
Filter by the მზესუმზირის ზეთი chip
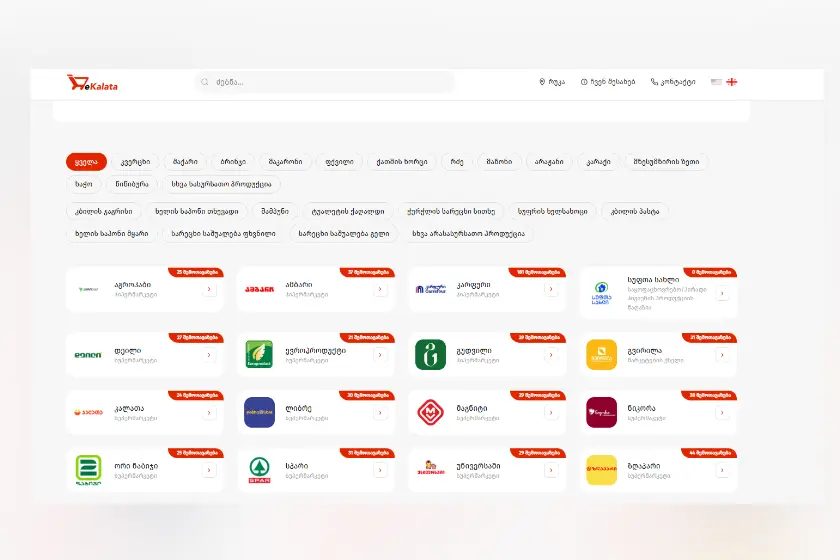click(666, 162)
